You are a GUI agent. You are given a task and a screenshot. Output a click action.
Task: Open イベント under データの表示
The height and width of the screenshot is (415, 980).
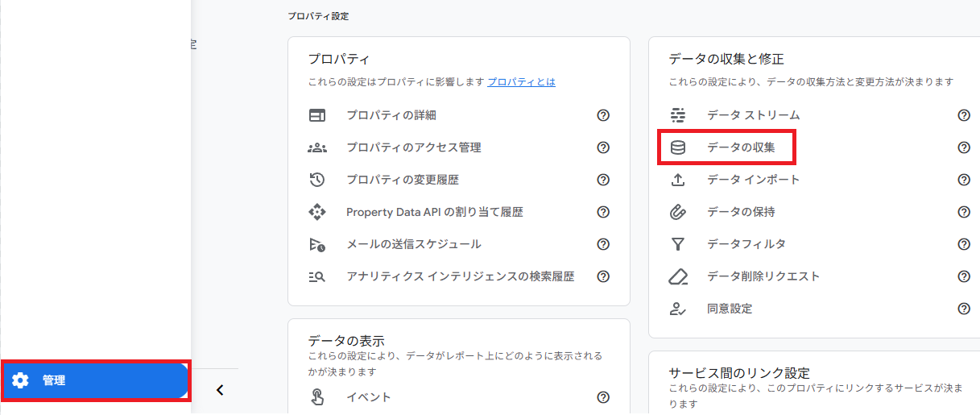[369, 397]
